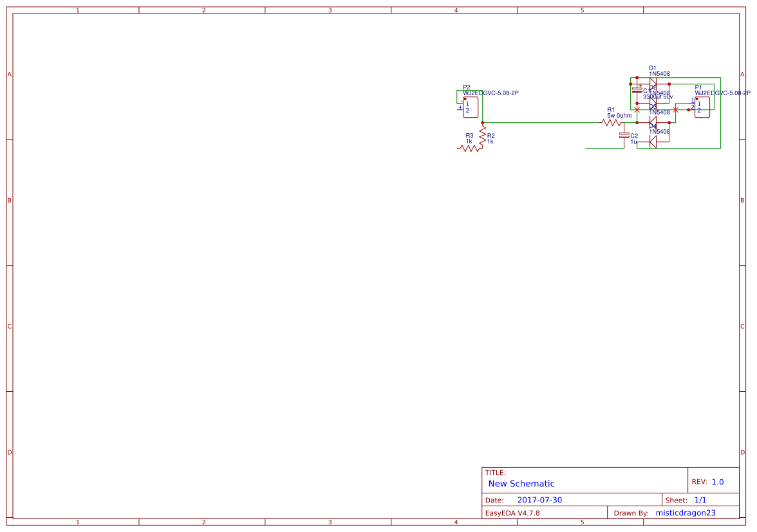Click connector P1 on the right side
Screen dimensions: 757x532
[702, 106]
